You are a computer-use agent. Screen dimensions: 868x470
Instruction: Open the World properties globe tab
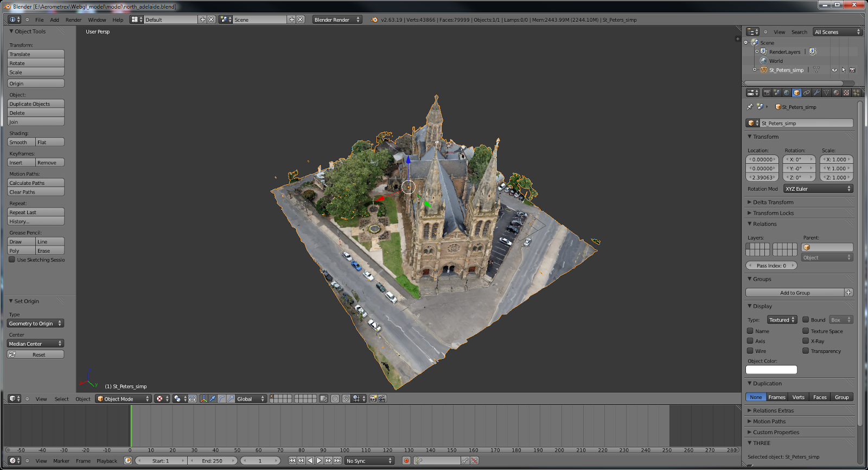coord(787,93)
